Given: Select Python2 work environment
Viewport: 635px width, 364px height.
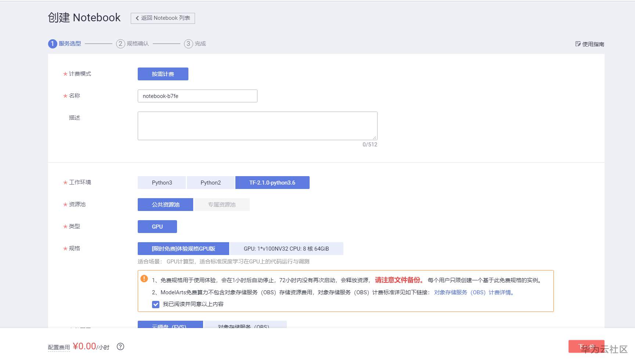Looking at the screenshot, I should point(211,182).
